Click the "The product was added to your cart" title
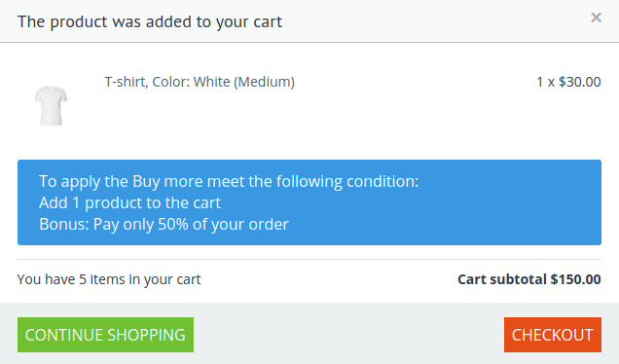The height and width of the screenshot is (364, 619). click(150, 21)
